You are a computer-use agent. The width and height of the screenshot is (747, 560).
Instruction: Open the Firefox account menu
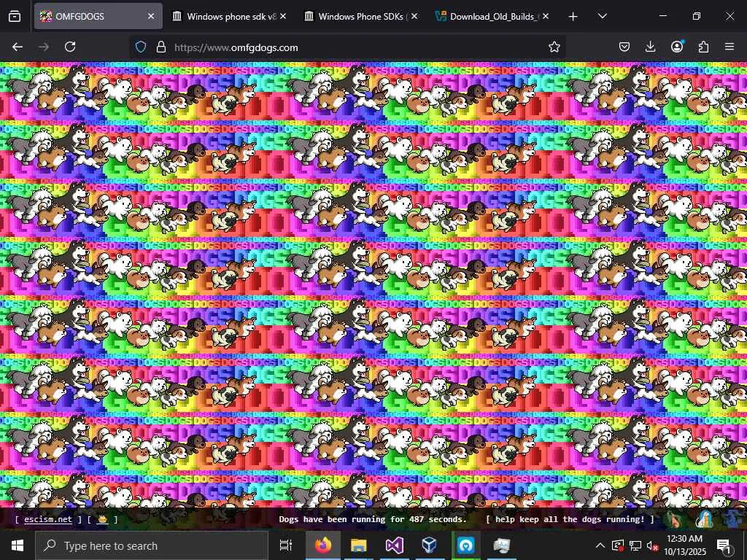tap(677, 47)
